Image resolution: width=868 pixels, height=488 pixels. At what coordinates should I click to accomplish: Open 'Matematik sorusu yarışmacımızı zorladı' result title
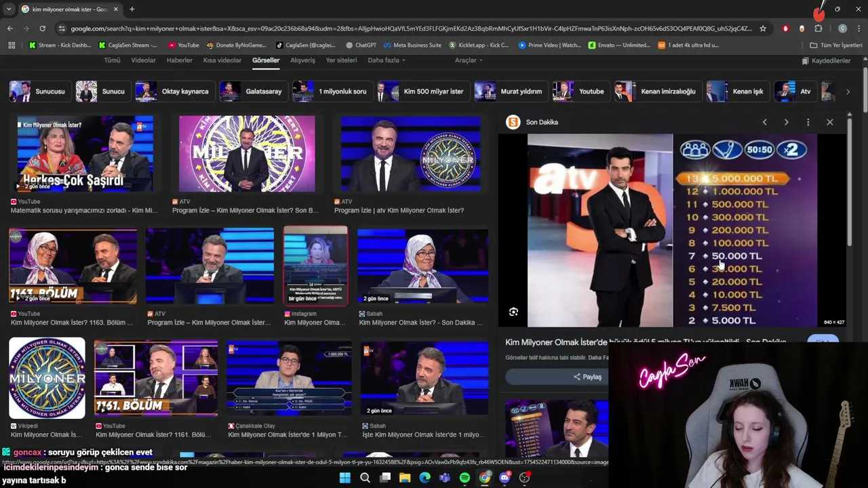(x=84, y=210)
